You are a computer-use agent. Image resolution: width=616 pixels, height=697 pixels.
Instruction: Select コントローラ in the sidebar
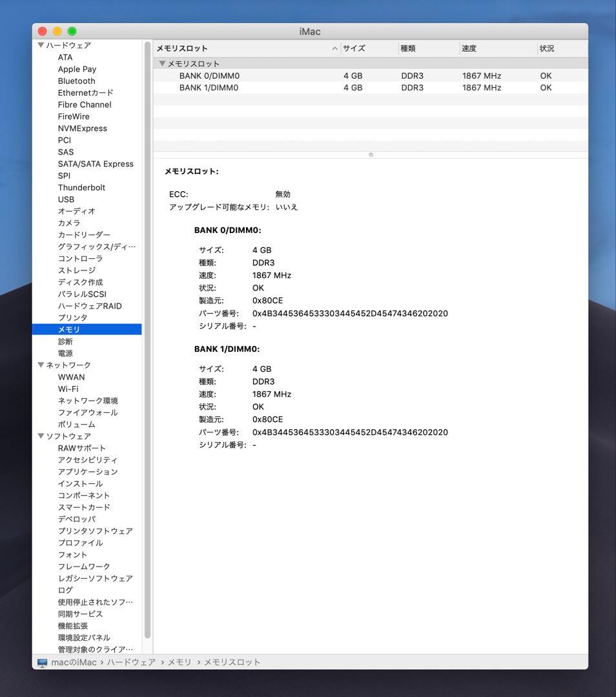click(80, 258)
